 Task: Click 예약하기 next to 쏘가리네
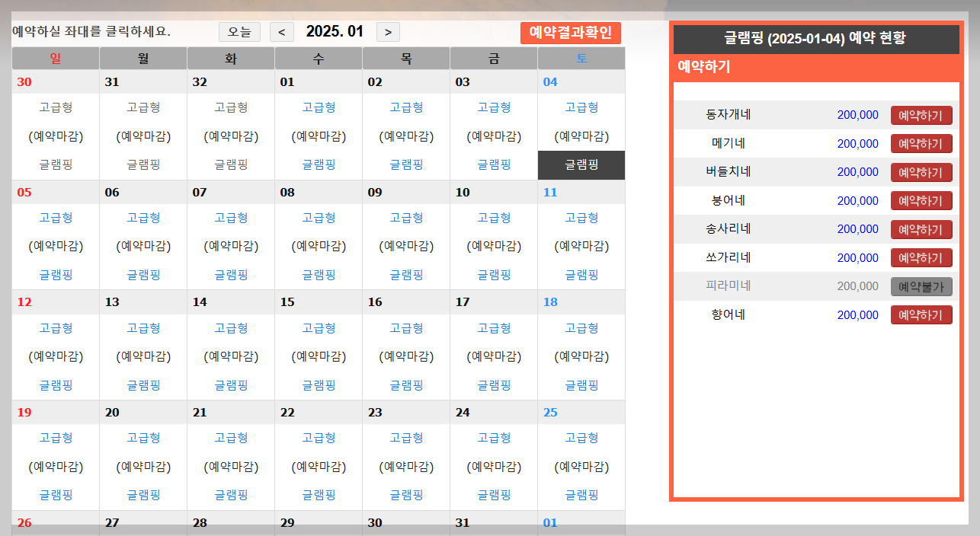921,257
